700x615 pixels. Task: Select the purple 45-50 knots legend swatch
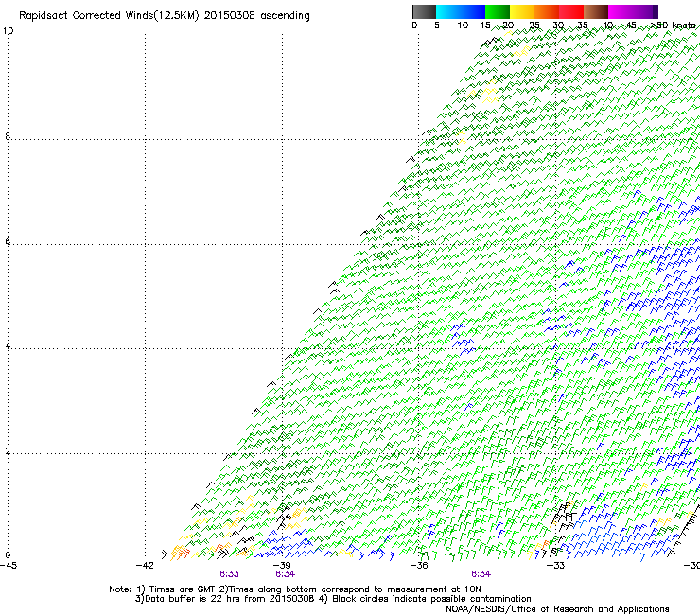click(645, 11)
